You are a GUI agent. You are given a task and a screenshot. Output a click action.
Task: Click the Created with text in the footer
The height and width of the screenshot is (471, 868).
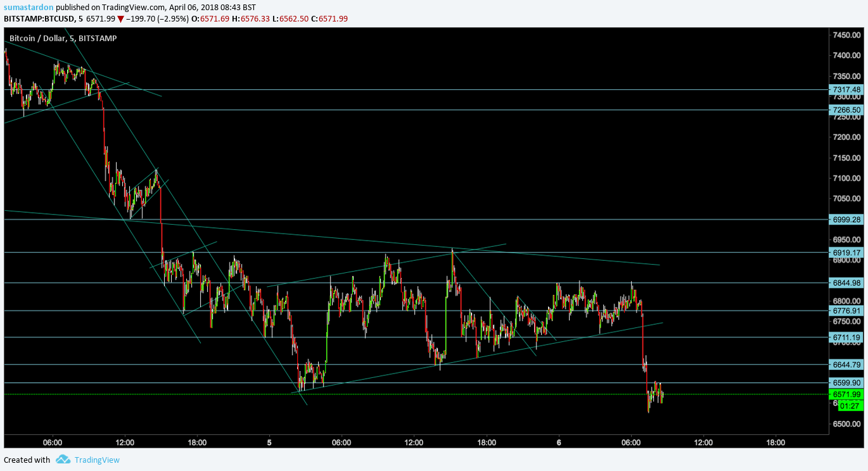pyautogui.click(x=27, y=460)
